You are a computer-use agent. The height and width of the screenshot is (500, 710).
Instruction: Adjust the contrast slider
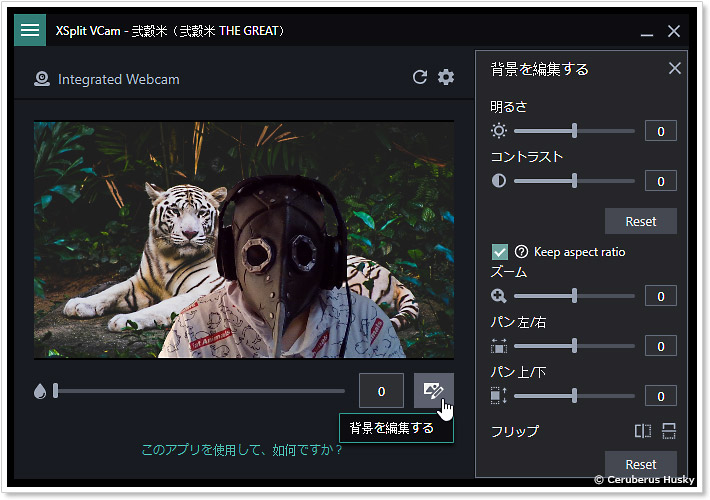[x=574, y=181]
